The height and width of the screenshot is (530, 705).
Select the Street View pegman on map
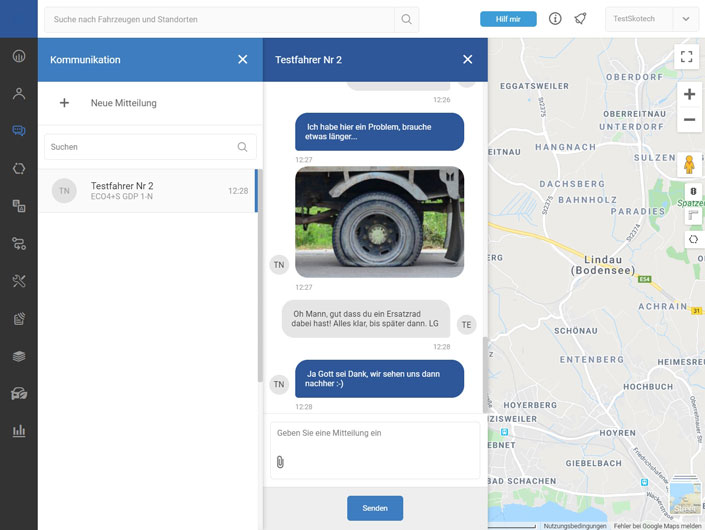pos(689,164)
